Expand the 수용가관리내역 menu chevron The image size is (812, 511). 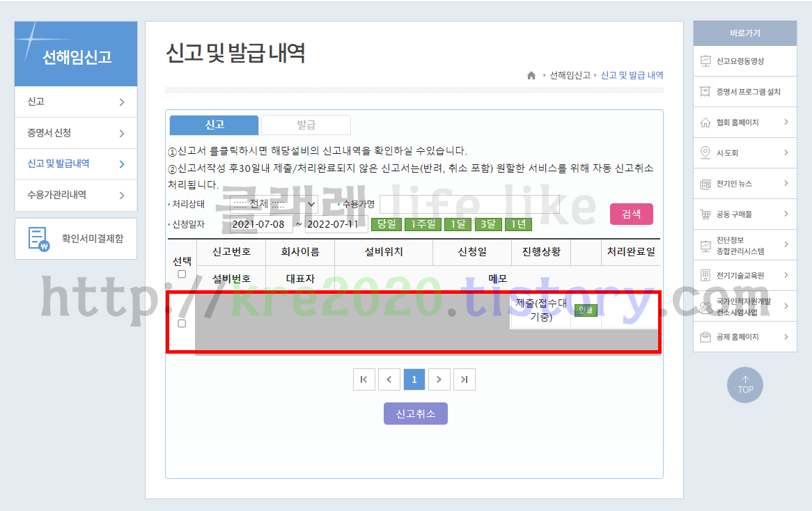(x=122, y=195)
